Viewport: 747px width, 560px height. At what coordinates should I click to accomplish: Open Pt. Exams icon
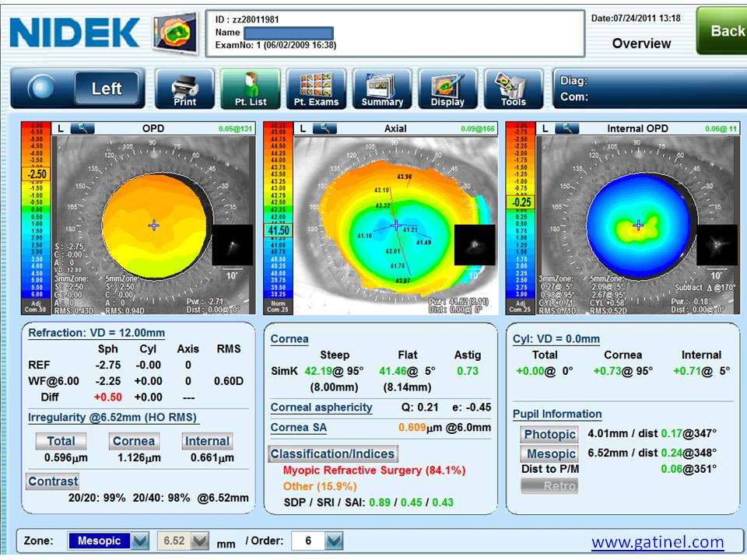click(316, 88)
